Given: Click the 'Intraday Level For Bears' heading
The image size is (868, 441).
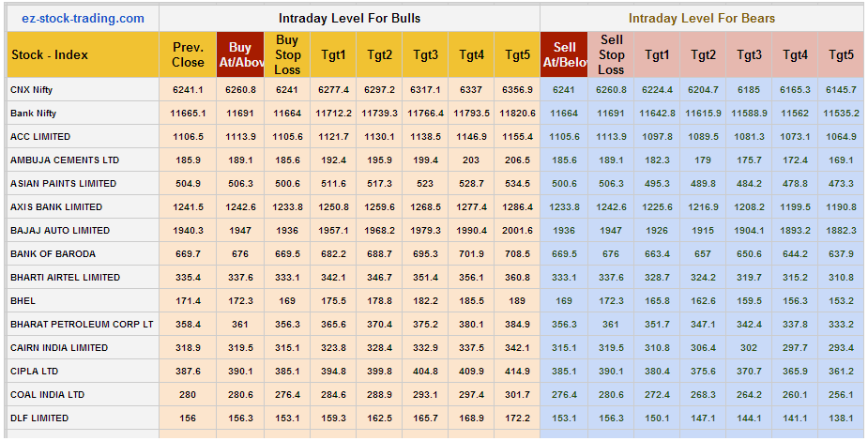Looking at the screenshot, I should (x=701, y=18).
